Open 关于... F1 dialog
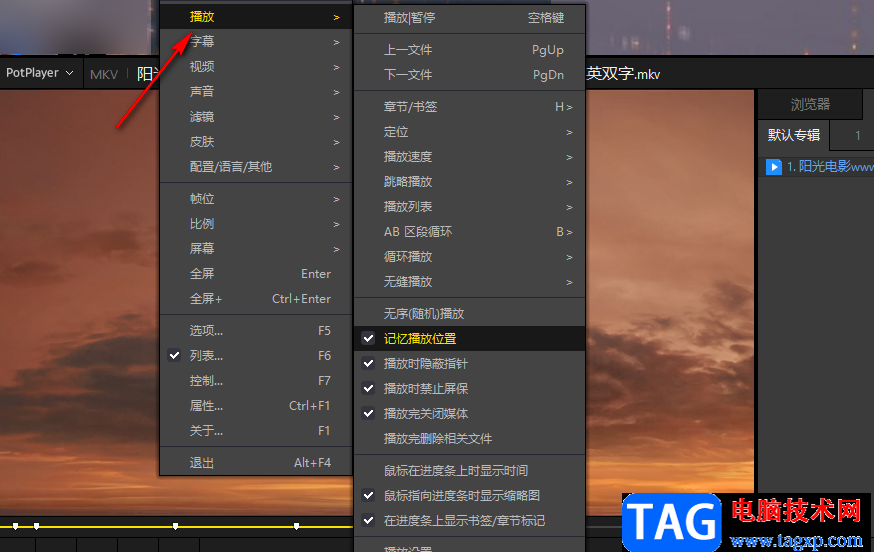The width and height of the screenshot is (874, 552). 256,431
